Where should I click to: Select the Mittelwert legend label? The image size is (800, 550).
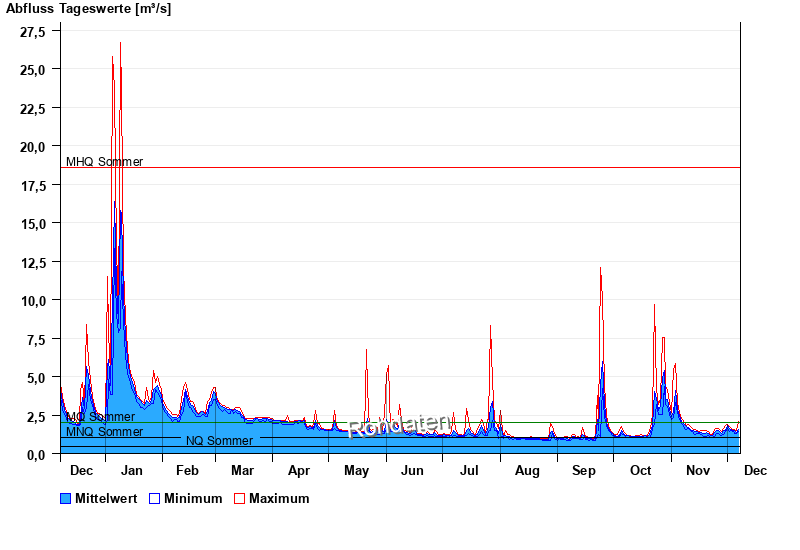coord(107,498)
